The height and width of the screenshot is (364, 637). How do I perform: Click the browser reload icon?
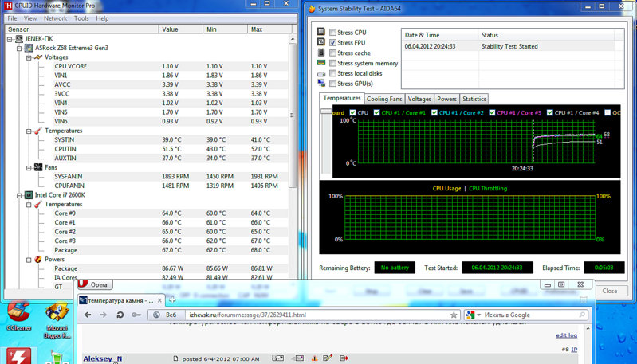(120, 315)
